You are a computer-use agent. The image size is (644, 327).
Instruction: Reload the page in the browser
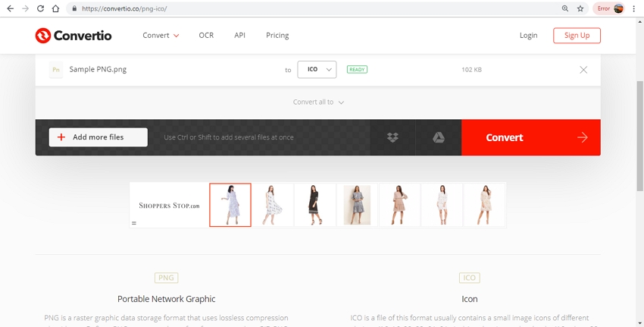pyautogui.click(x=41, y=8)
